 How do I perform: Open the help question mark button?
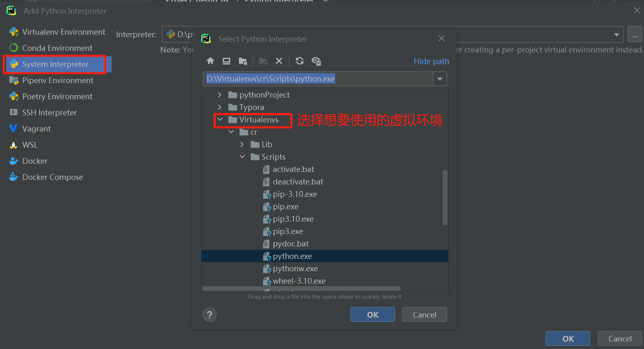(x=210, y=315)
